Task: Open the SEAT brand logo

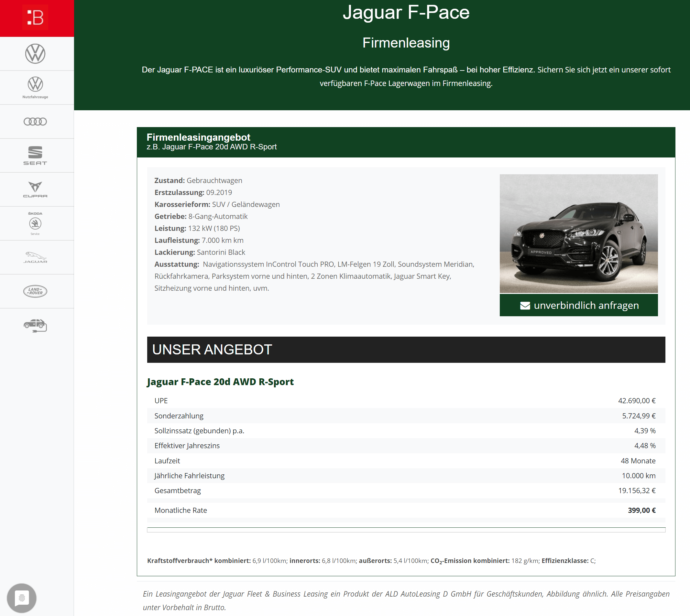Action: point(35,155)
